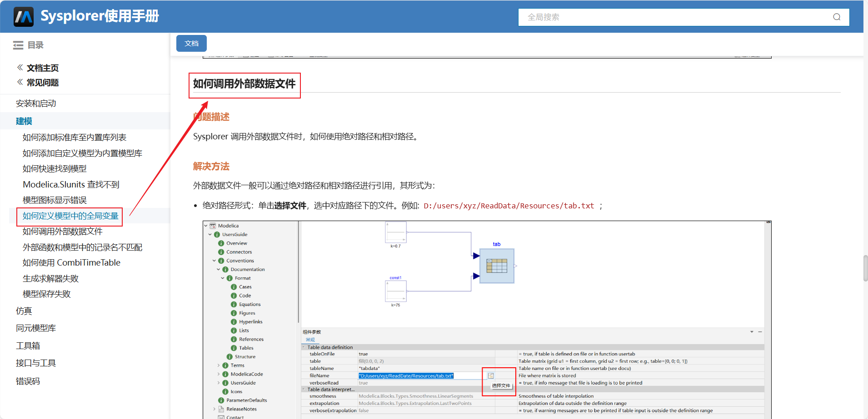Open the 工具箱 section
The width and height of the screenshot is (868, 419).
tap(28, 346)
